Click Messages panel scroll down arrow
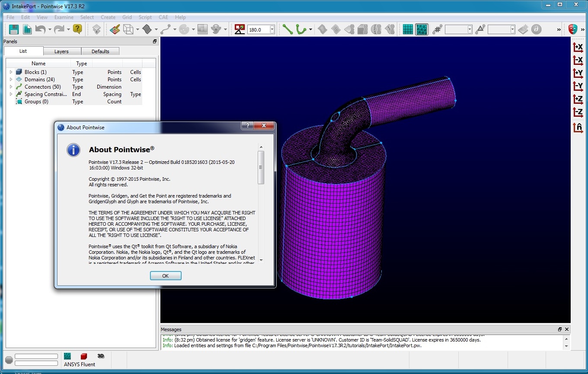 tap(566, 346)
